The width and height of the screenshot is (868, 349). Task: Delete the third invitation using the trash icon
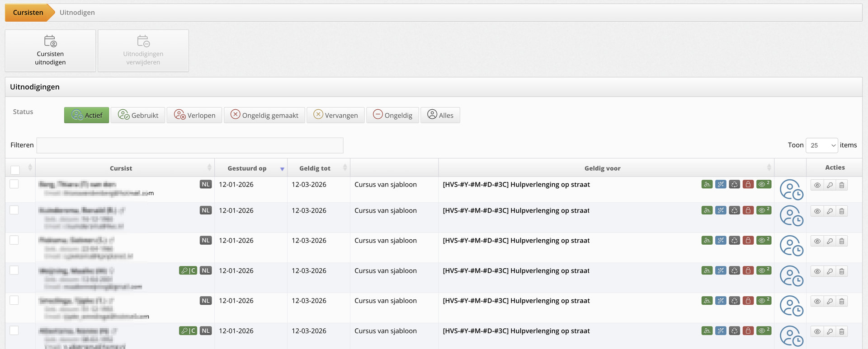pyautogui.click(x=842, y=241)
